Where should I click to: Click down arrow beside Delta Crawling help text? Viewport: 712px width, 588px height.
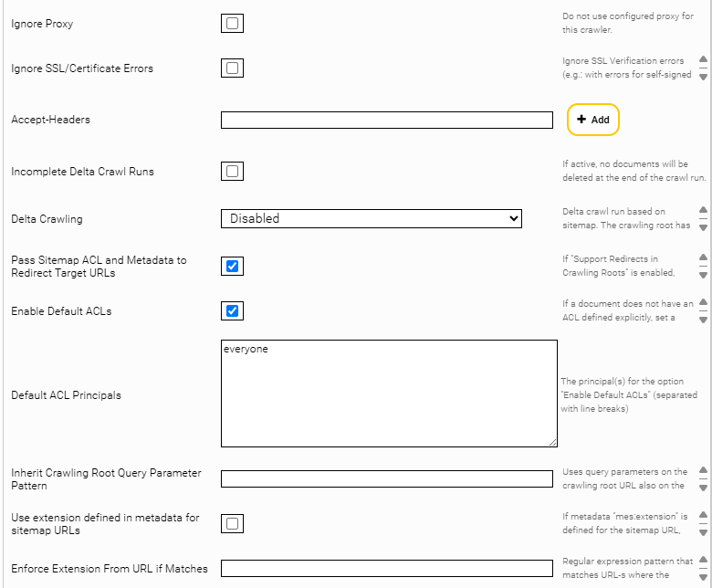pyautogui.click(x=703, y=227)
